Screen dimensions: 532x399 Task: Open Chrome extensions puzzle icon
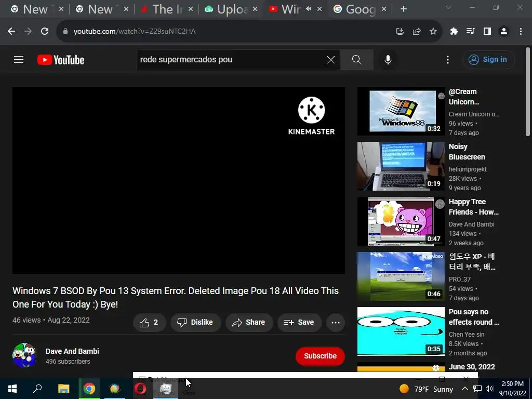454,31
